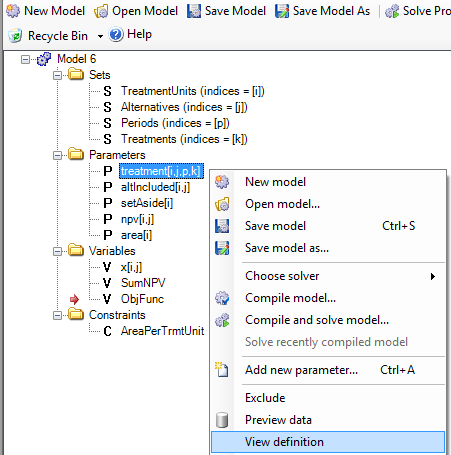This screenshot has width=451, height=455.
Task: Click the Solve Problem gear icon
Action: tap(392, 11)
